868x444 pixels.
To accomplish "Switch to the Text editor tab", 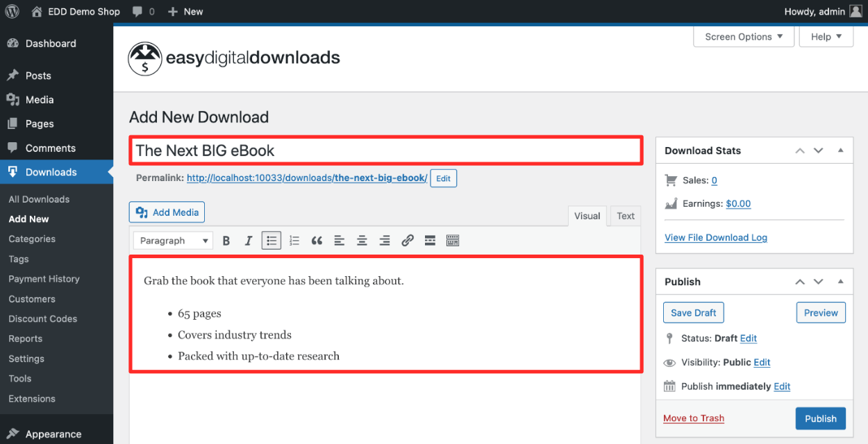I will click(626, 216).
